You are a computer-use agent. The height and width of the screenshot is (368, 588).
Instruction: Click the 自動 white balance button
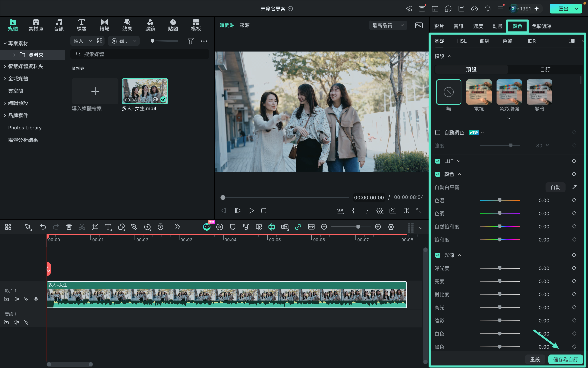tap(555, 187)
